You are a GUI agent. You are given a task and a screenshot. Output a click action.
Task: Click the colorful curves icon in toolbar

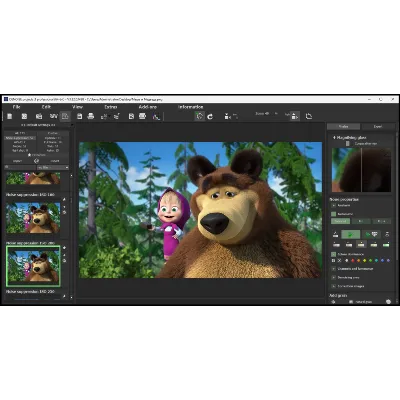pos(156,116)
